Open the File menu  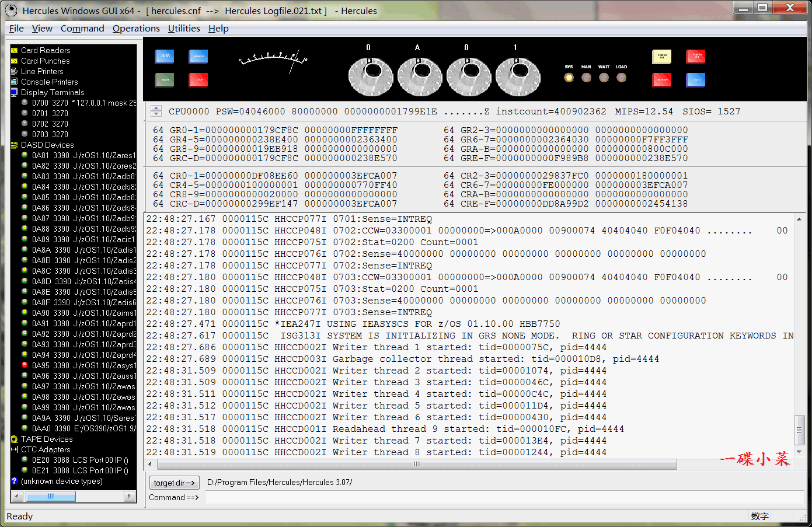[16, 28]
